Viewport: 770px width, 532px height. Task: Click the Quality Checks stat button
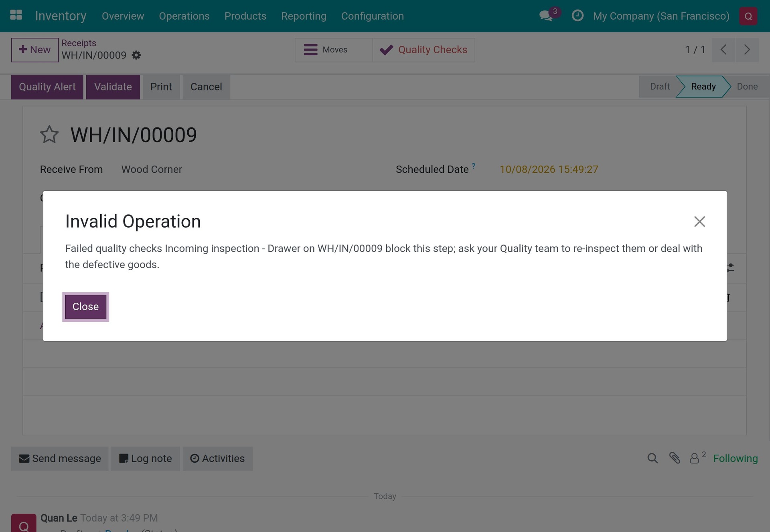tap(423, 50)
